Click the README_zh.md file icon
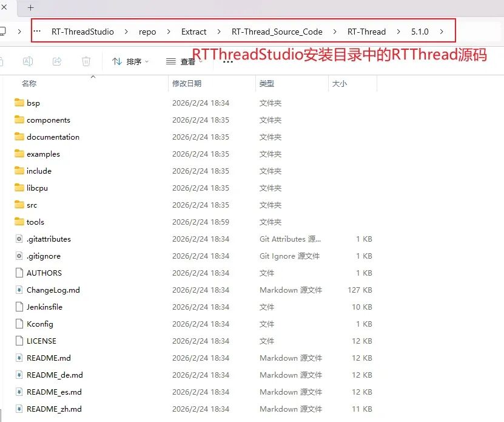 point(19,409)
